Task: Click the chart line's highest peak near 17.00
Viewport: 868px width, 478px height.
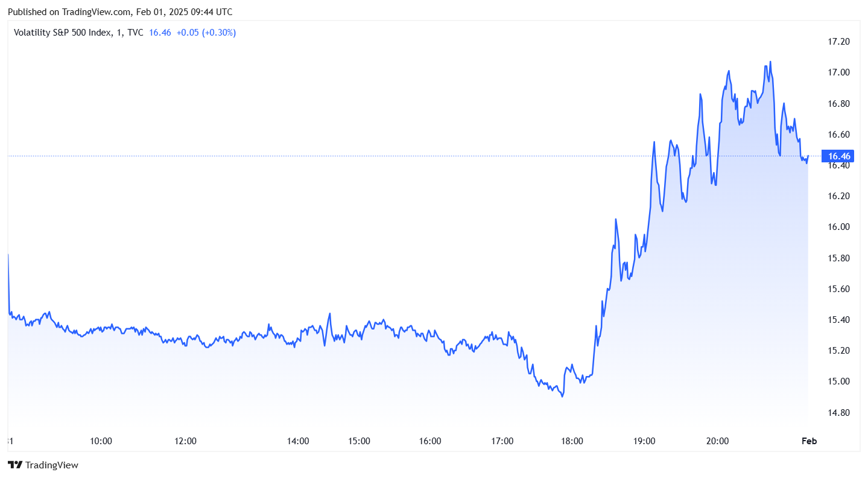Action: [x=770, y=62]
